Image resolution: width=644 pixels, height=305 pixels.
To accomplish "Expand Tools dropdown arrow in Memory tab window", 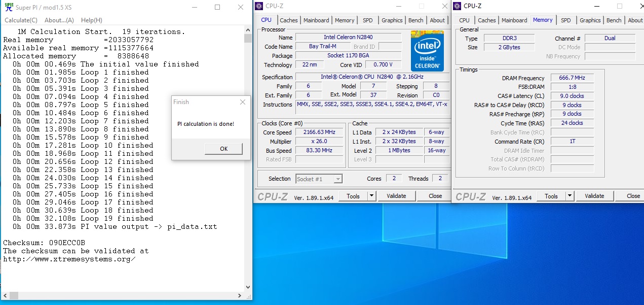I will tap(570, 196).
